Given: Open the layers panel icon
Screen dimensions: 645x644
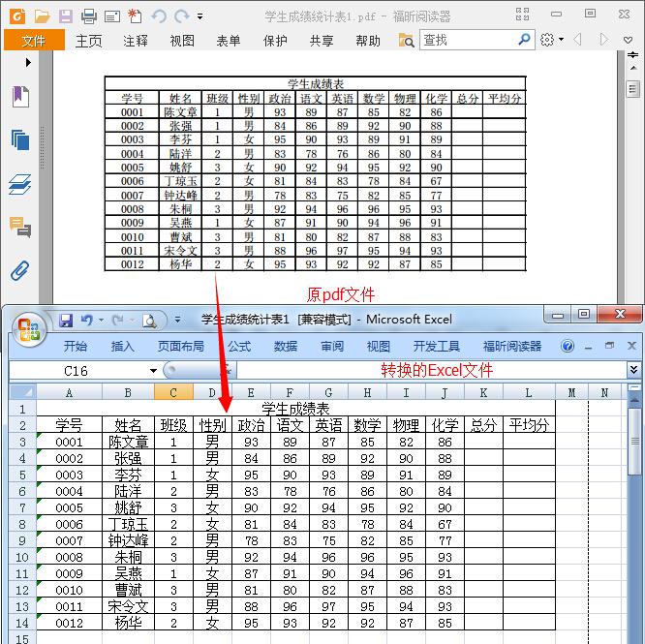Looking at the screenshot, I should point(19,184).
